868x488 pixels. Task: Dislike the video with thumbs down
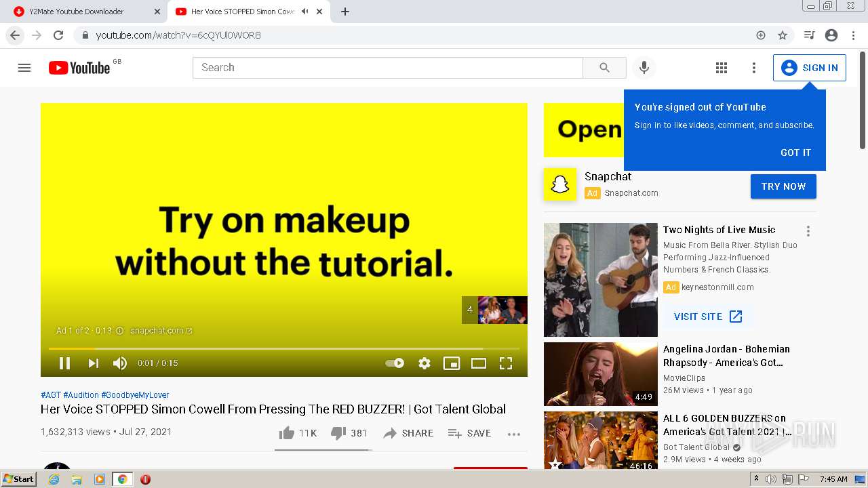[349, 433]
